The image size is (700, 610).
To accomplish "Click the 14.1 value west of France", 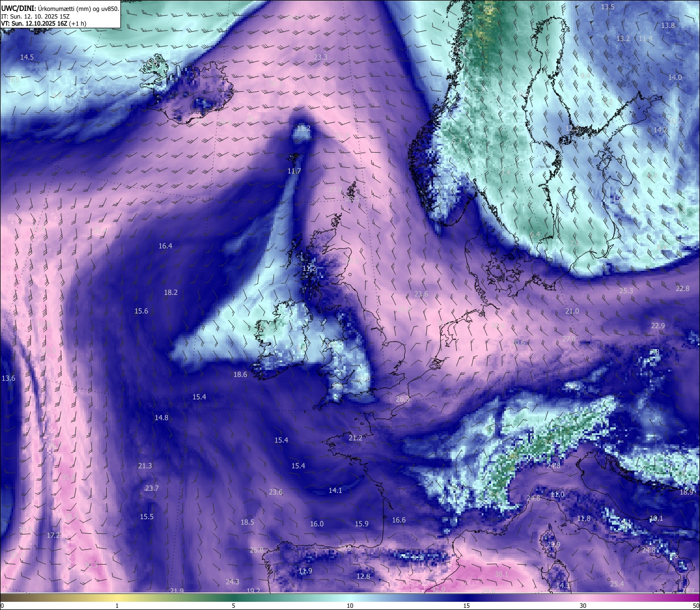I will (x=335, y=491).
